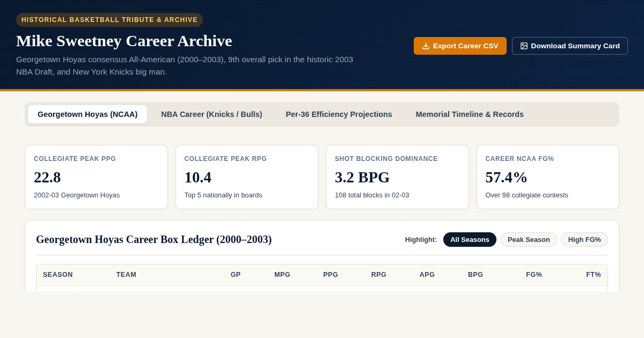
Task: Click the Shot Blocking Dominance card
Action: tap(397, 177)
